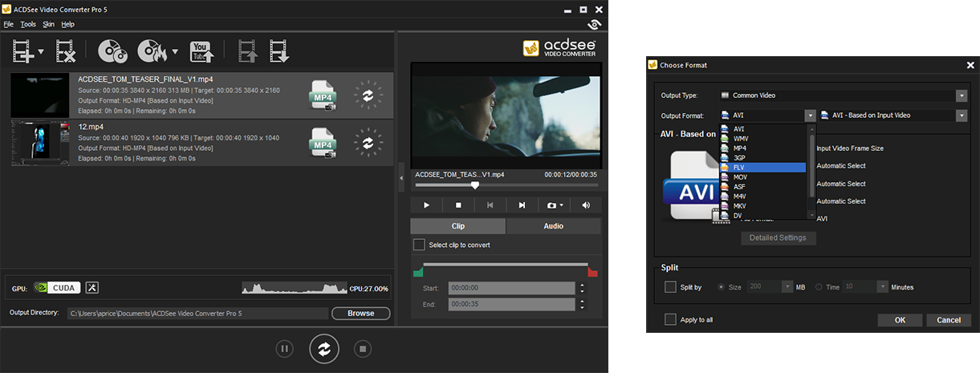The height and width of the screenshot is (373, 980).
Task: Click the YouTube upload icon
Action: (201, 52)
